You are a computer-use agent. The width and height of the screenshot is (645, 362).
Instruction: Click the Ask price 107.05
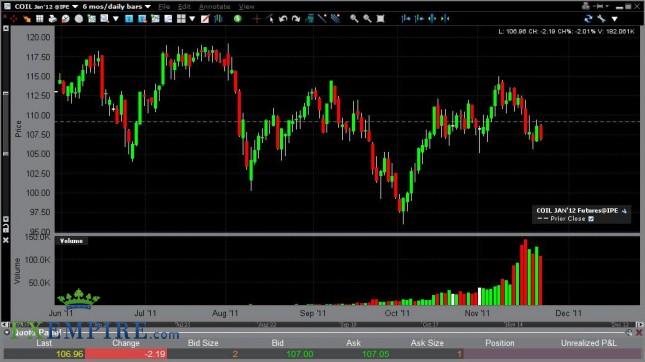tap(376, 354)
